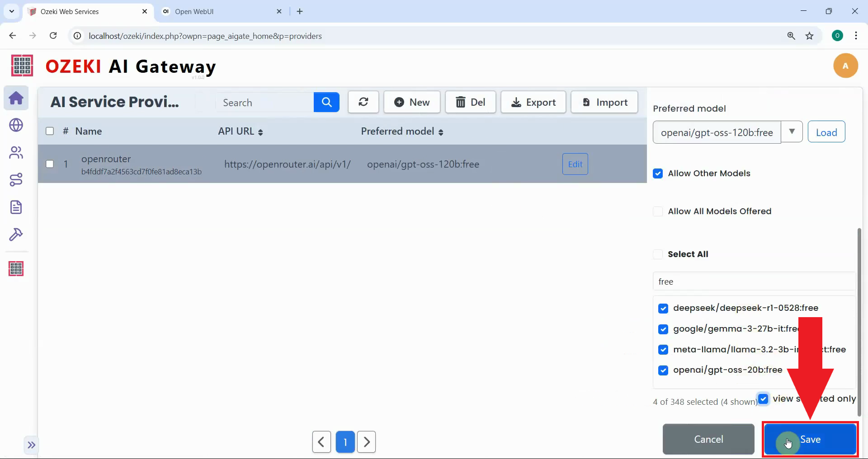Open the globe icon in sidebar
Viewport: 868px width, 459px height.
tap(16, 125)
